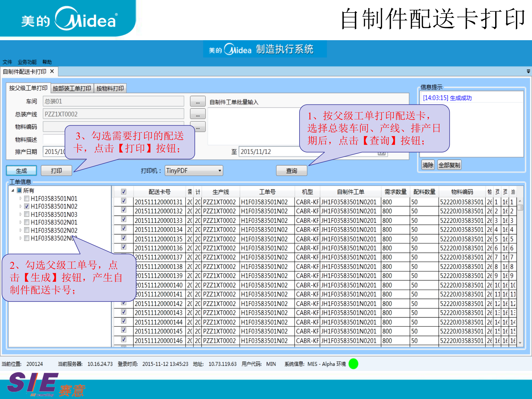Click the 生成 button
This screenshot has width=532, height=399.
[x=21, y=170]
